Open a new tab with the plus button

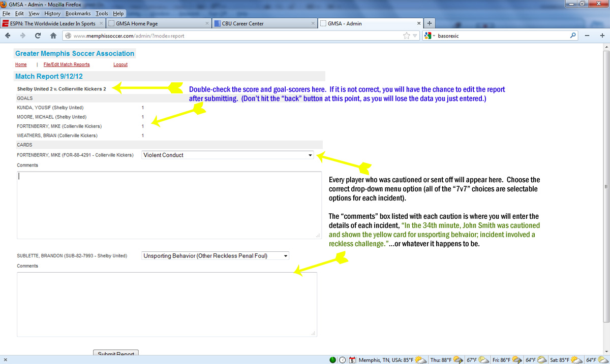pos(430,23)
